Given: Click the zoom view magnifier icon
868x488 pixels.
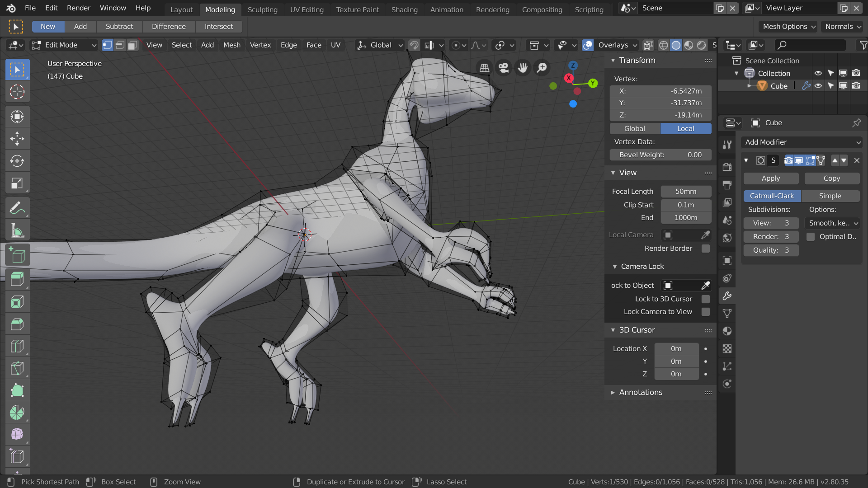Looking at the screenshot, I should (542, 68).
